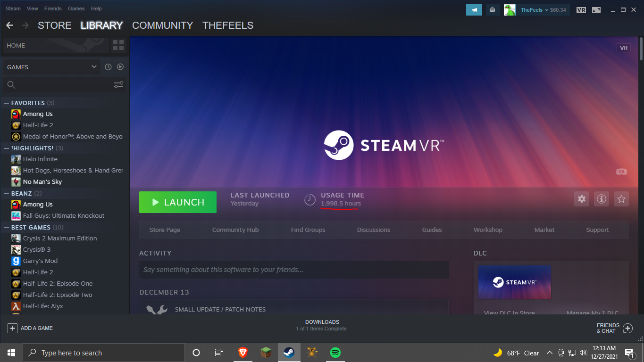Viewport: 644px width, 362px height.
Task: Launch SteamVR with the green button
Action: 178,202
